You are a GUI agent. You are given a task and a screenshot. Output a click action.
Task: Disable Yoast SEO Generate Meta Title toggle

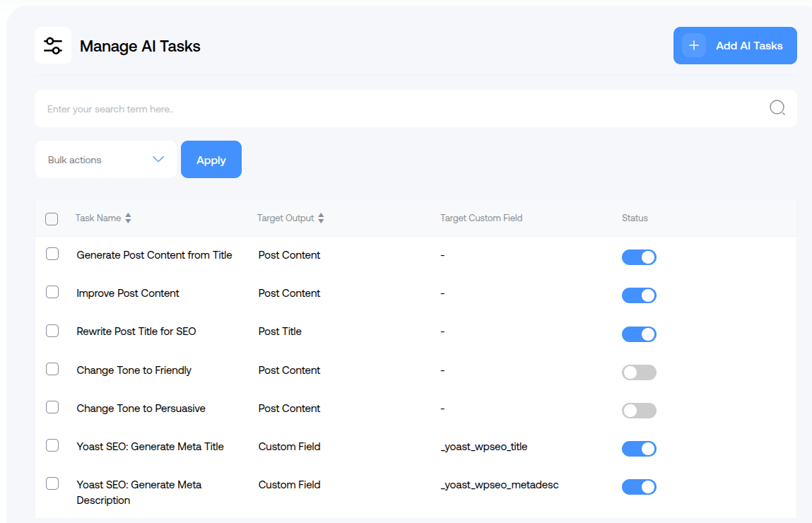point(639,449)
